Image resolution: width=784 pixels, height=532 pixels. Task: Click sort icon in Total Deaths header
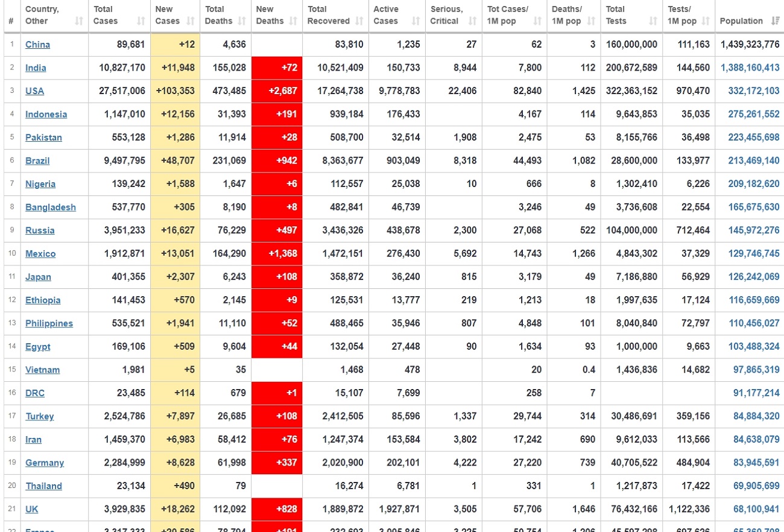(241, 21)
